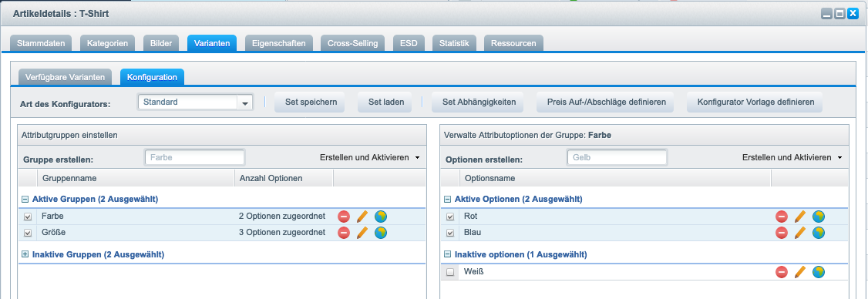Image resolution: width=868 pixels, height=299 pixels.
Task: Select the Varianten tab
Action: pyautogui.click(x=212, y=43)
